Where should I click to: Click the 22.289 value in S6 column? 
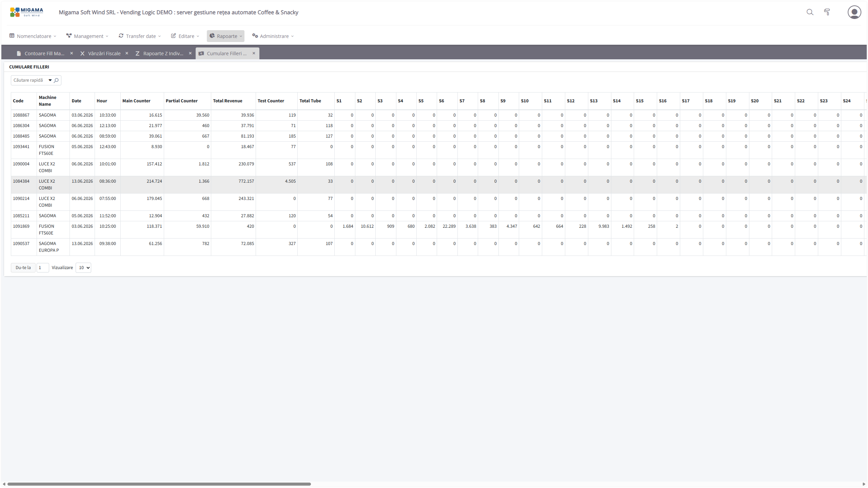449,226
